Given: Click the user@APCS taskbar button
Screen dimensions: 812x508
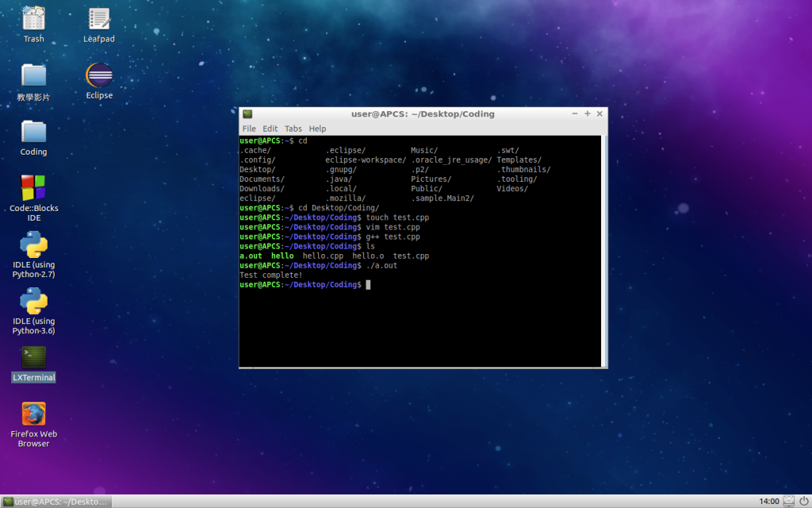Looking at the screenshot, I should coord(56,502).
